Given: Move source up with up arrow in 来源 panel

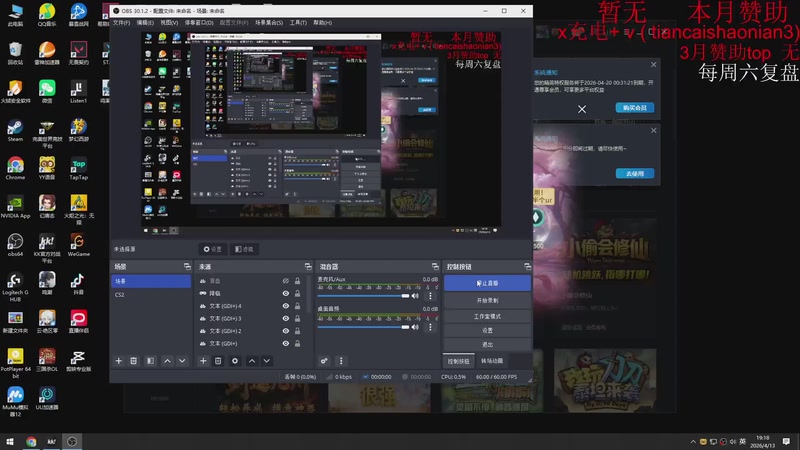Looking at the screenshot, I should click(252, 361).
